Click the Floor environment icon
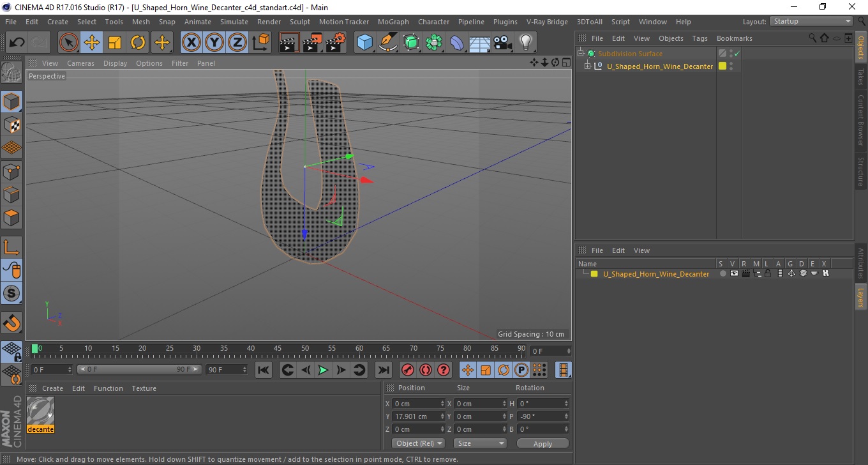868x465 pixels. click(x=479, y=43)
